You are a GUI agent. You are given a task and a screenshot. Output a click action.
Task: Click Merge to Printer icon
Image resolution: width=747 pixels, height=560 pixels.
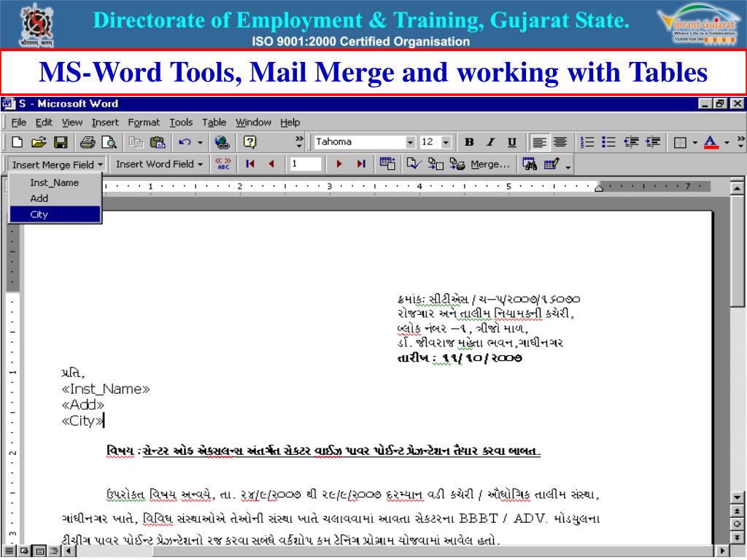(x=457, y=164)
